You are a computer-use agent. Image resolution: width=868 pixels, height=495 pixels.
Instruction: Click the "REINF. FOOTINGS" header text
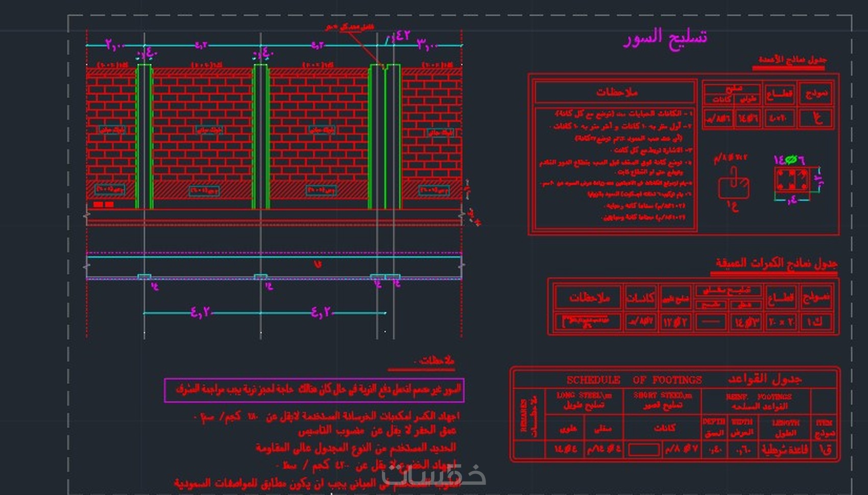759,397
